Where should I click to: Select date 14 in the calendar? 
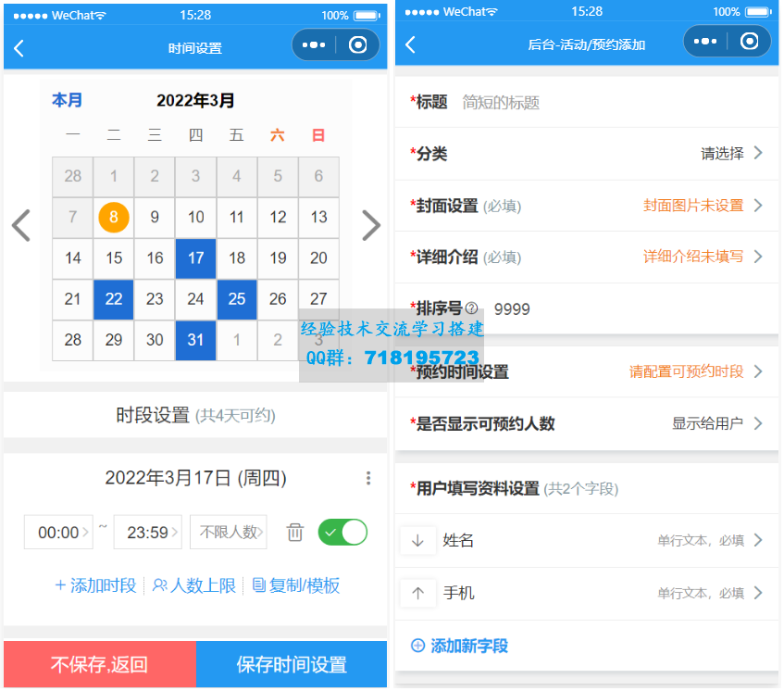pyautogui.click(x=73, y=259)
